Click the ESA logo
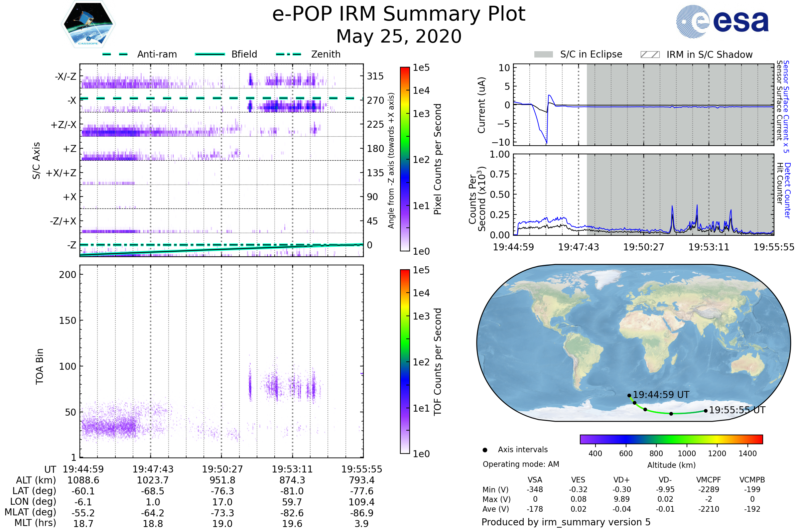 click(722, 21)
